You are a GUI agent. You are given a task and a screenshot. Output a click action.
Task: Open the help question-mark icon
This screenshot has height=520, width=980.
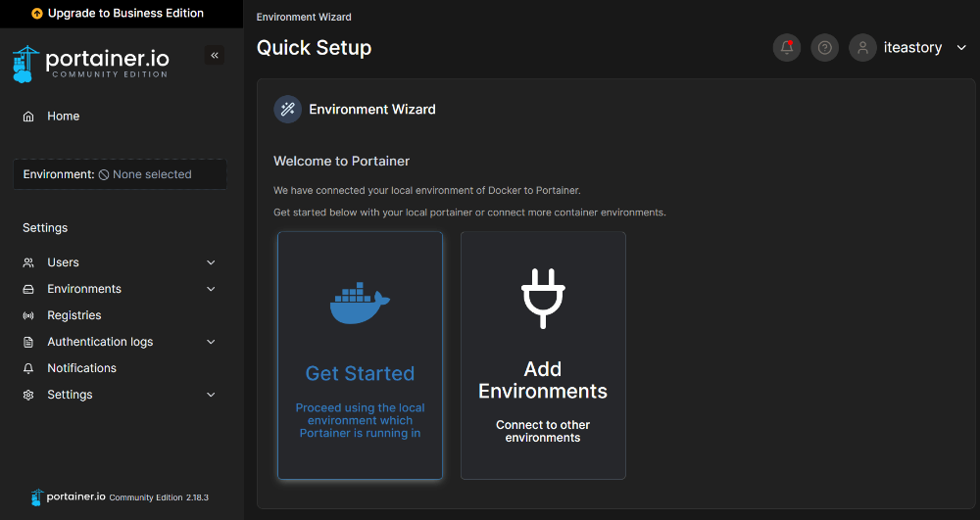(825, 47)
